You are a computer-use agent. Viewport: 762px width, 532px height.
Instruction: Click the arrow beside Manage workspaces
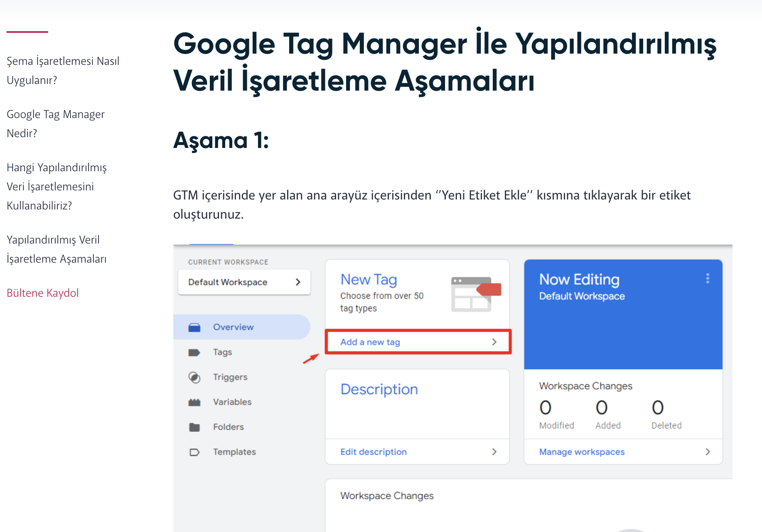pos(708,451)
